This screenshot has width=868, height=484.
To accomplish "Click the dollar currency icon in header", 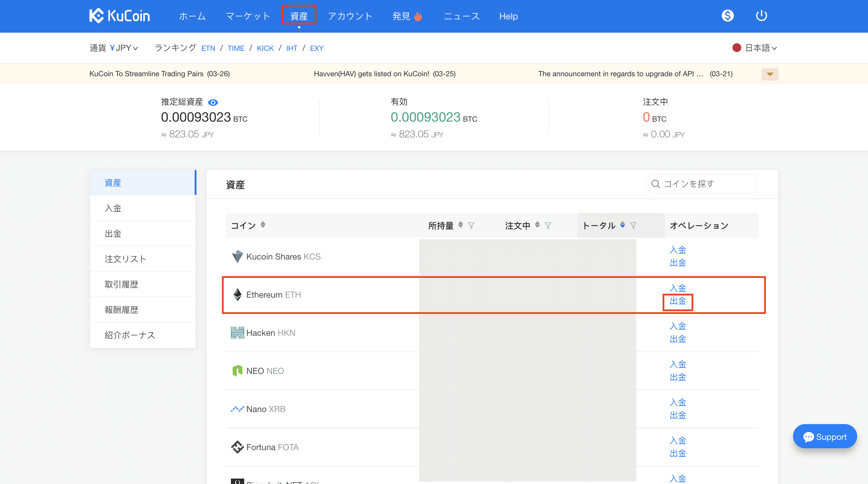I will [727, 16].
